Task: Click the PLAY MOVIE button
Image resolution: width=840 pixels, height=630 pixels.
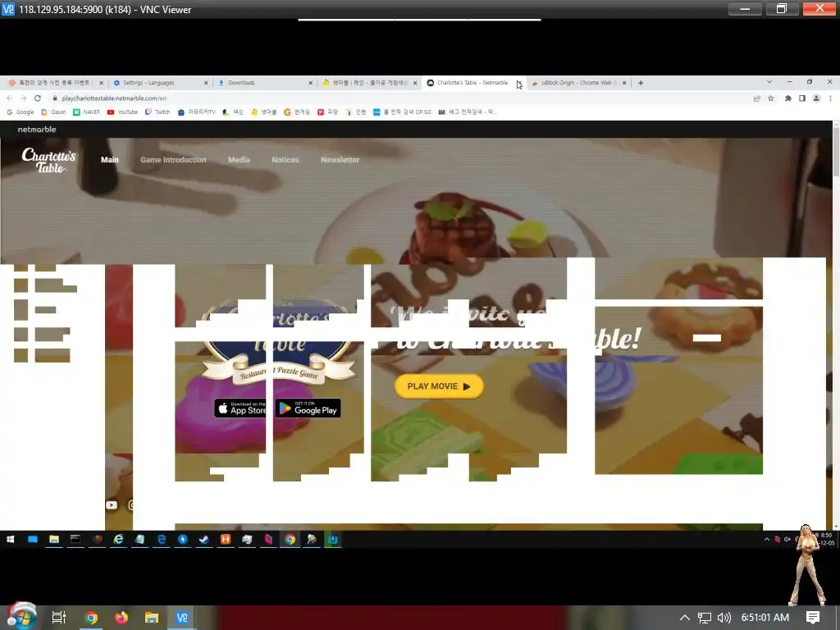Action: 439,386
